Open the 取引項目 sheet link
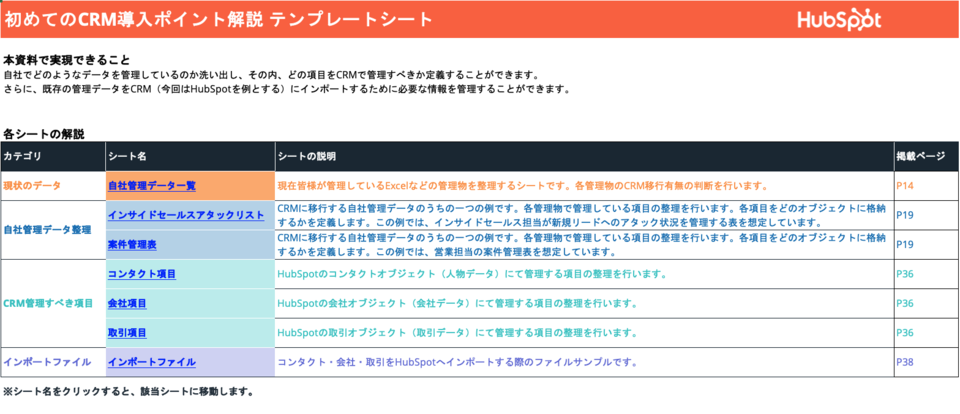The height and width of the screenshot is (414, 960). (127, 333)
